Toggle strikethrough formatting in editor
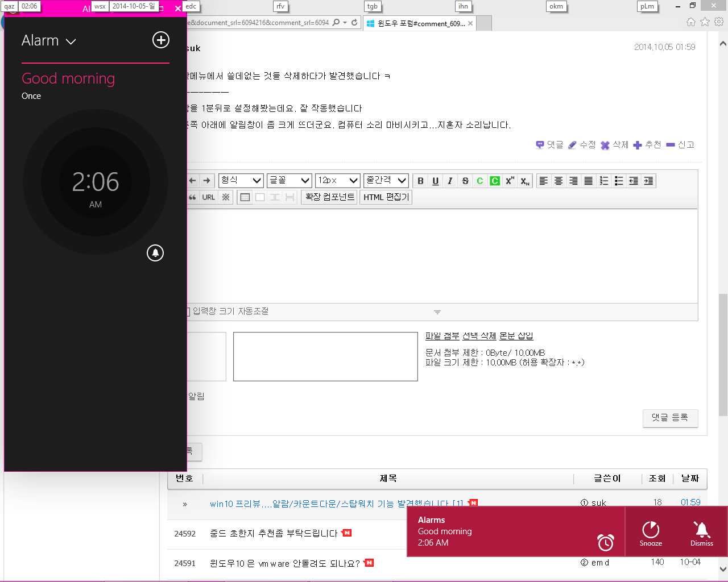The image size is (728, 582). [x=465, y=181]
